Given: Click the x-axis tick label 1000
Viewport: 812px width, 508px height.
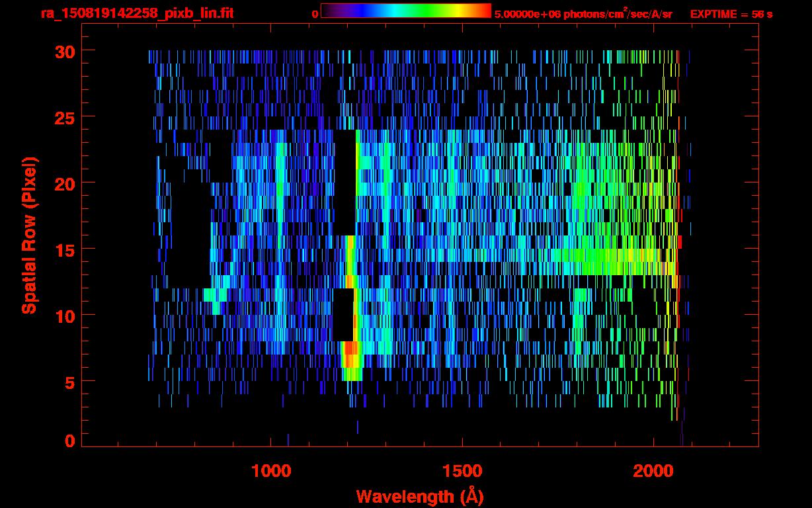Looking at the screenshot, I should (x=270, y=470).
